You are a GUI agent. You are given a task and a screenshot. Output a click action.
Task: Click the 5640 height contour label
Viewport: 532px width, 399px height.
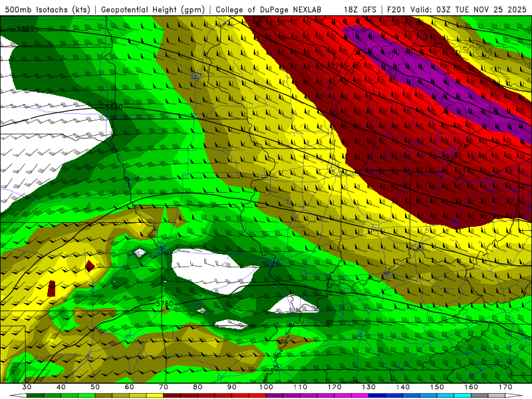(114, 107)
